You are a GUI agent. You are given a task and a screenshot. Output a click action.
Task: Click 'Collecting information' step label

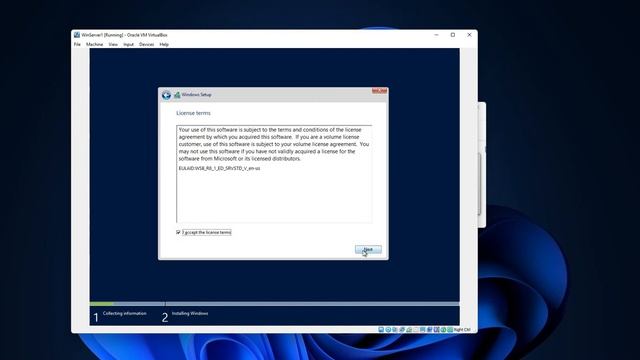[124, 313]
